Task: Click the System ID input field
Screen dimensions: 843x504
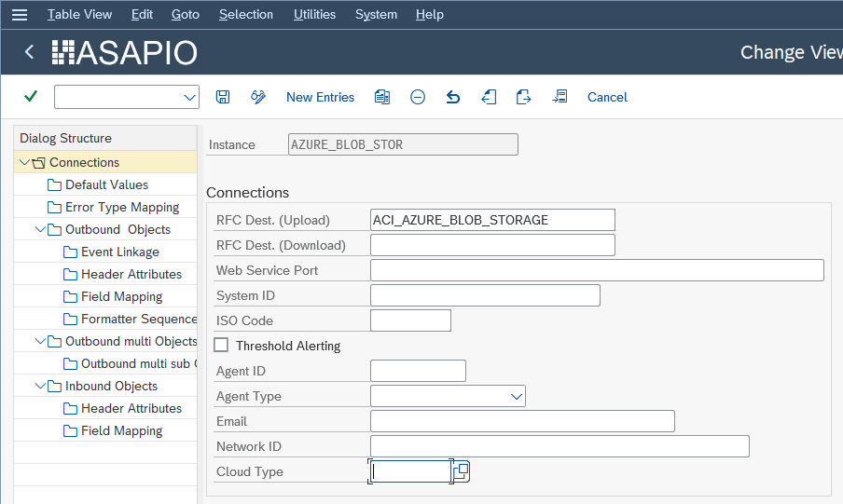Action: (485, 295)
